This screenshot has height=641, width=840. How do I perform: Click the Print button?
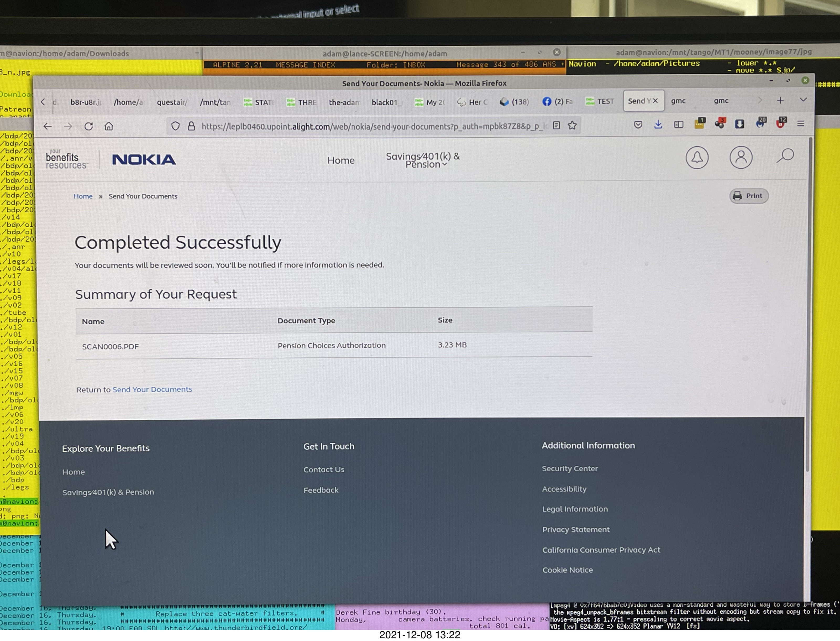tap(749, 196)
